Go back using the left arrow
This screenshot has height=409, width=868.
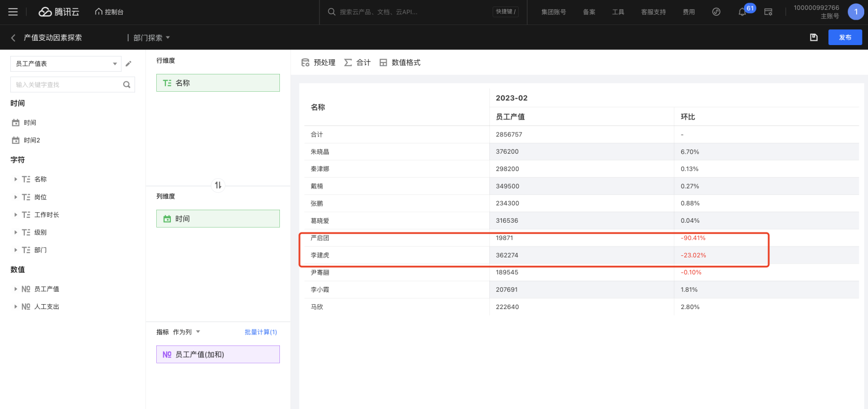point(13,37)
